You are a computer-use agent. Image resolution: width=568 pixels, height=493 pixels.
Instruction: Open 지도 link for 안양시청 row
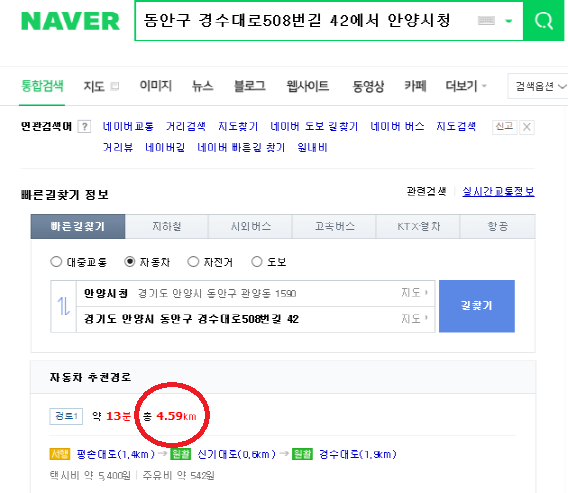coord(414,293)
